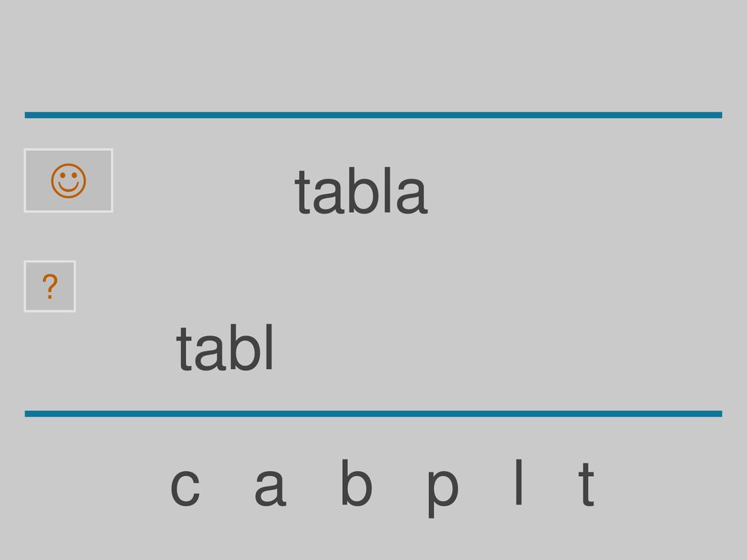
Task: Select the letter c tile
Action: click(x=185, y=486)
